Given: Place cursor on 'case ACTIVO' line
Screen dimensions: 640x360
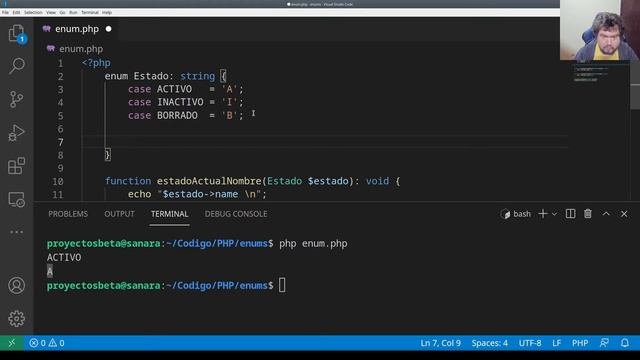Looking at the screenshot, I should click(186, 89).
